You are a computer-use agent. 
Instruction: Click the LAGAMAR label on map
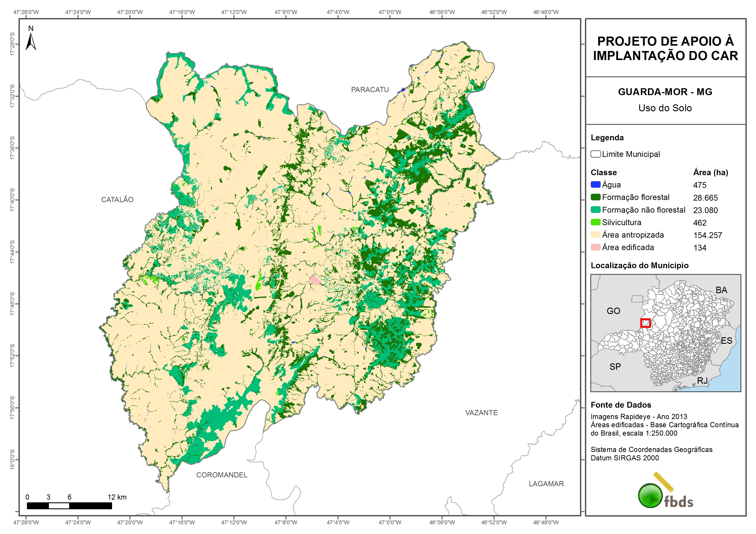coord(546,484)
